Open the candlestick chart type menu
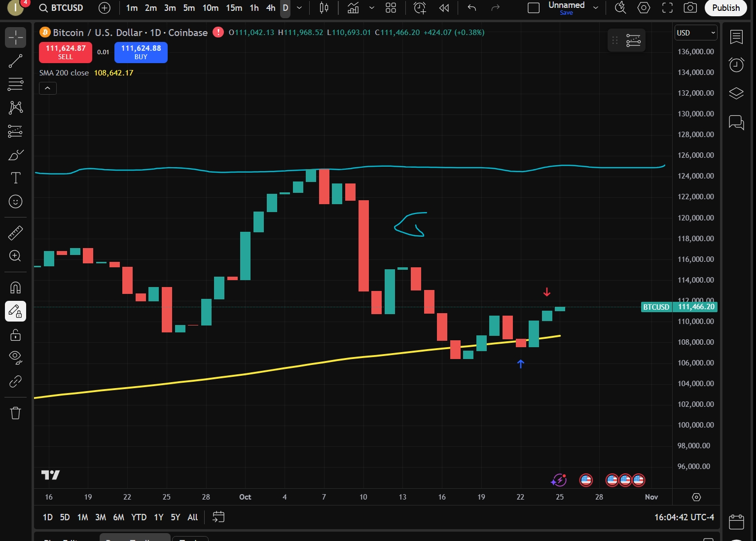Screen dimensions: 756x541 coord(324,8)
